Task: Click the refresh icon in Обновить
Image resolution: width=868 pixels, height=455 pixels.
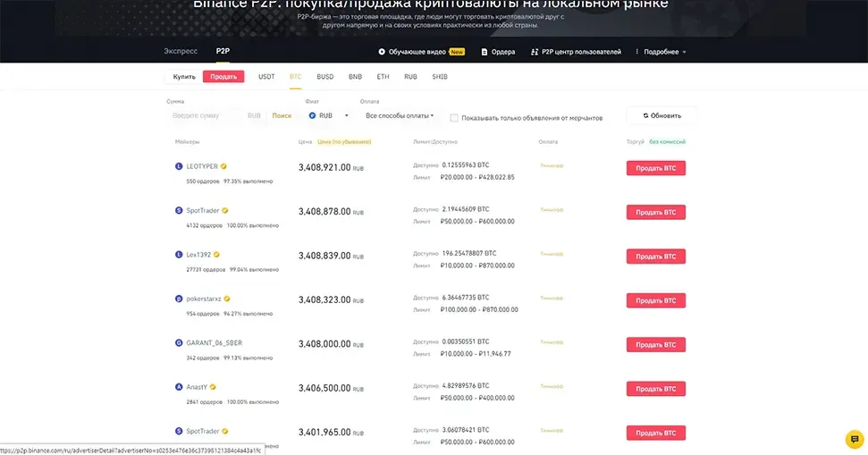Action: point(645,115)
